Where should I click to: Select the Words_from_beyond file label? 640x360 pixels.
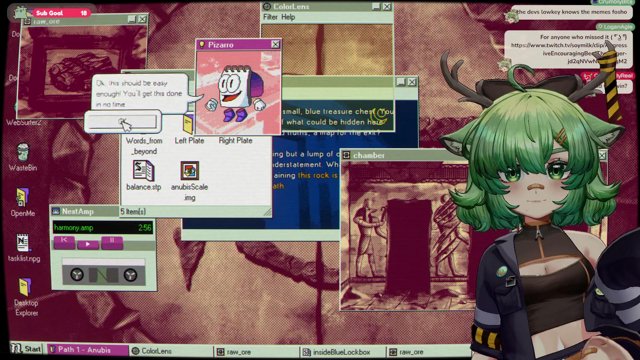(144, 146)
